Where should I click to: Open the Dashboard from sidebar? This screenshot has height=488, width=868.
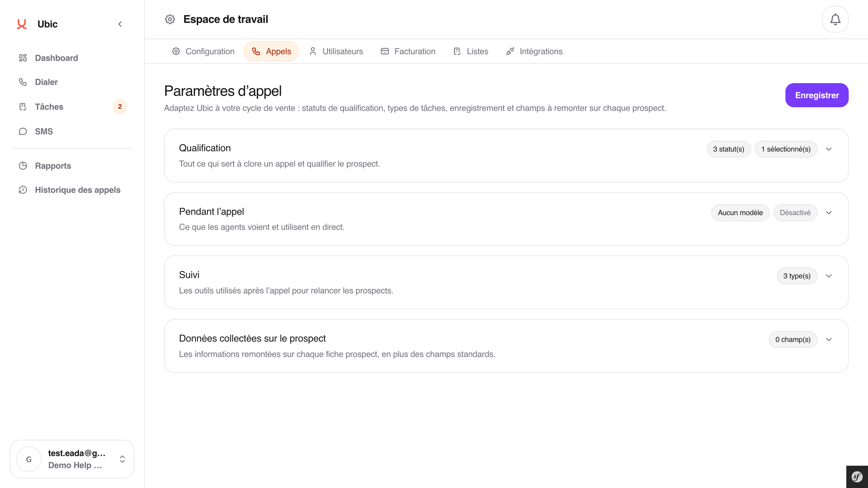pos(56,58)
